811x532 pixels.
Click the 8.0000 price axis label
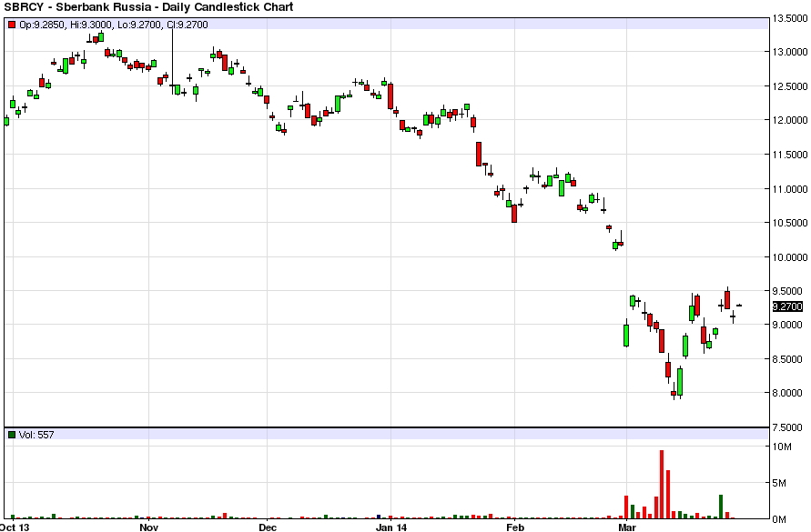789,393
